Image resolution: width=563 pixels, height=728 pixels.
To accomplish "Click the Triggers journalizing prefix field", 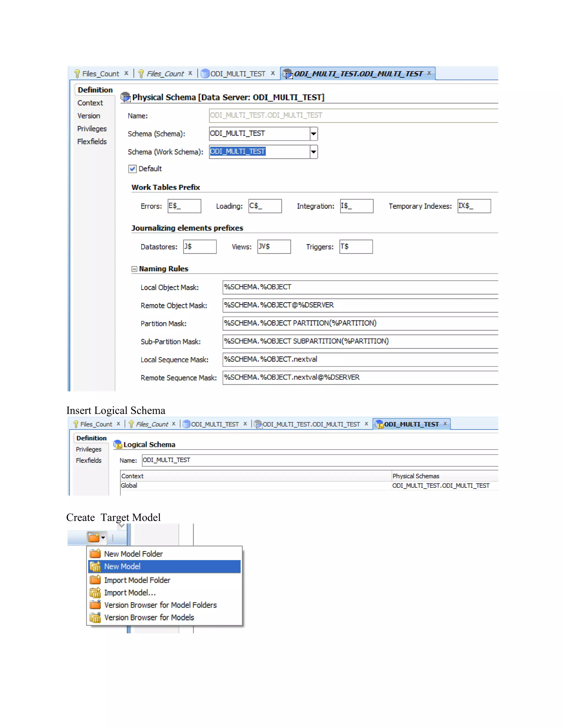I will pos(356,247).
